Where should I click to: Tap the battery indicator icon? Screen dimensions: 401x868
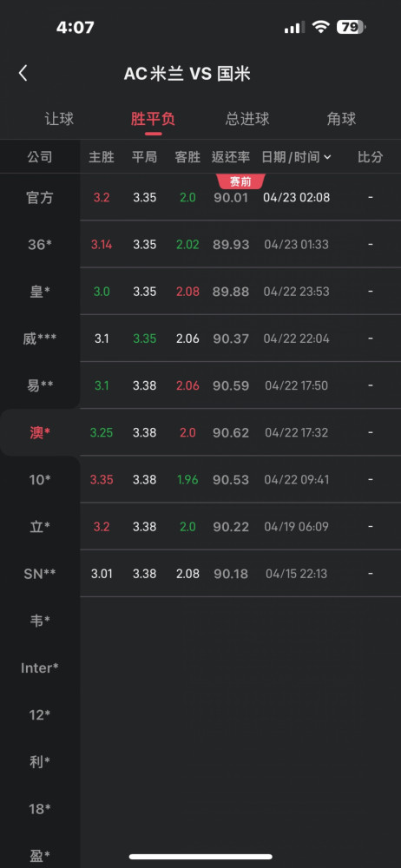coord(352,27)
